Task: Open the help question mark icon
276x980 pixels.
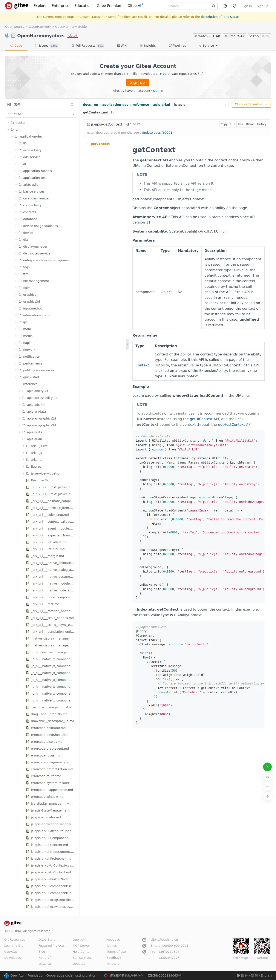Action: (225, 6)
